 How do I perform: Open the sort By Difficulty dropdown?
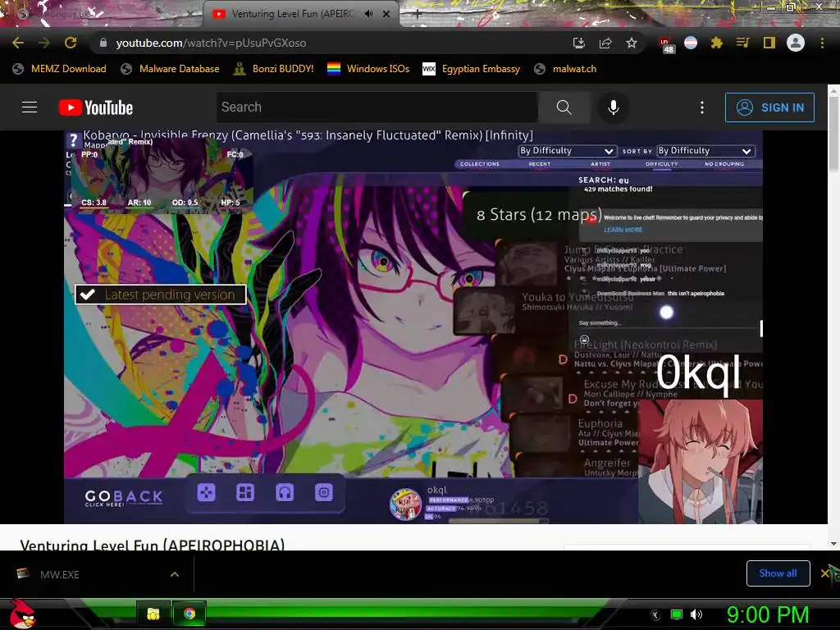705,151
